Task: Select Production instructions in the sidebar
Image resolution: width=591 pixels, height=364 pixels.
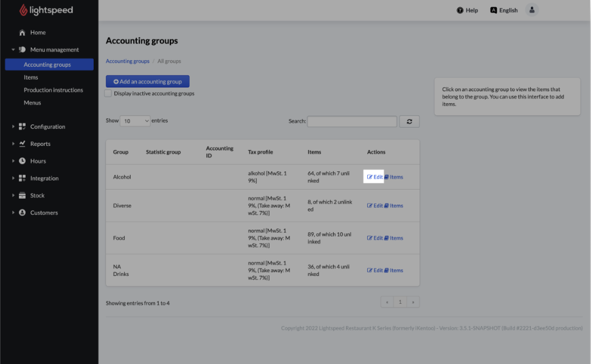Action: point(54,90)
